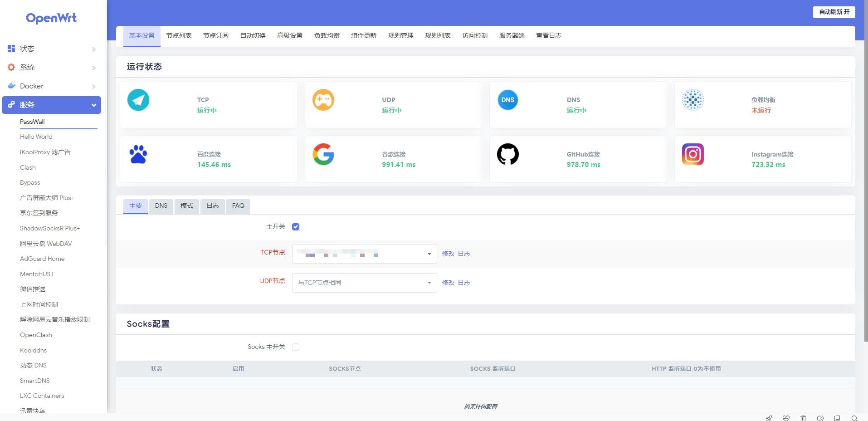Viewport: 868px width, 421px height.
Task: Open Hello World in the sidebar
Action: [36, 137]
